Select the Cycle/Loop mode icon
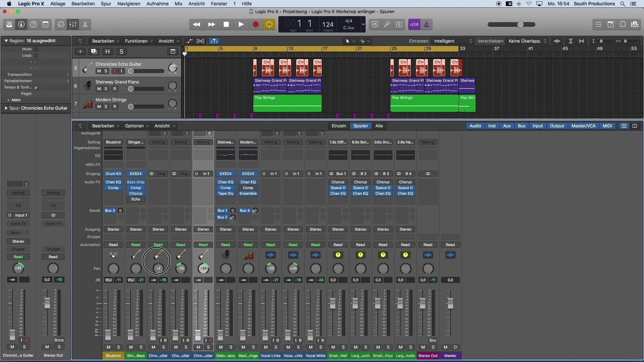Screen dimensions: 644x362 [269, 24]
